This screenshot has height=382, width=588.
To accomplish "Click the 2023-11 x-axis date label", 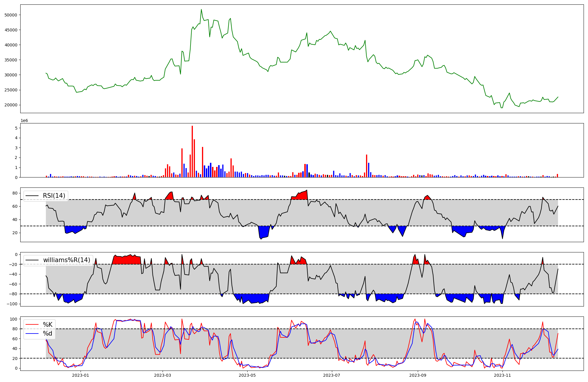I will point(502,375).
